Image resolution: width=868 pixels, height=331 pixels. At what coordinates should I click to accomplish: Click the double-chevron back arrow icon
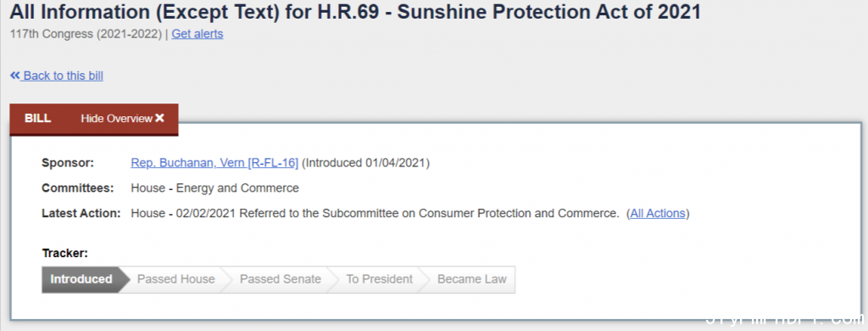click(15, 76)
